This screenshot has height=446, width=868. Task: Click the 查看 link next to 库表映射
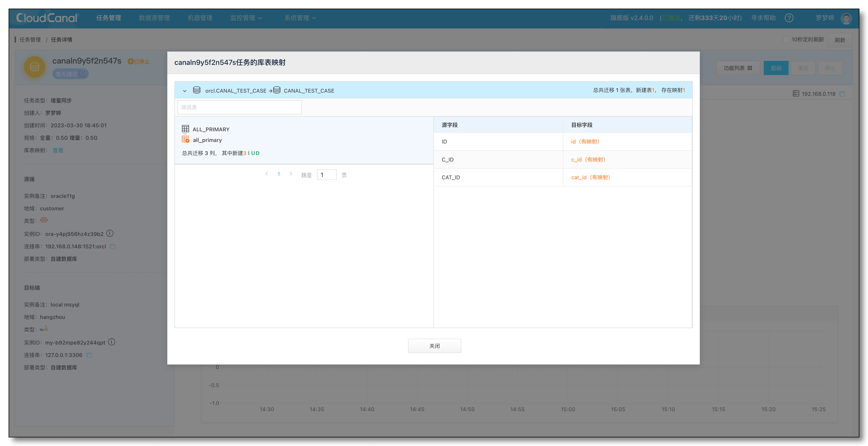pos(58,150)
